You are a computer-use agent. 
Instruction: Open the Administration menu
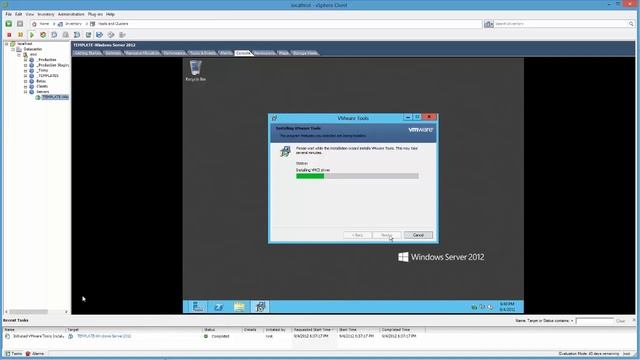click(x=71, y=14)
